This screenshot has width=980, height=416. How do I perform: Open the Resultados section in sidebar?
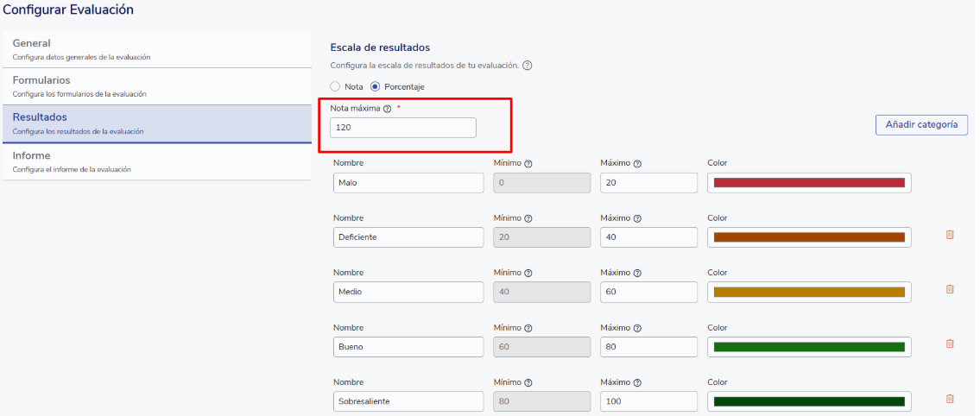coord(155,123)
